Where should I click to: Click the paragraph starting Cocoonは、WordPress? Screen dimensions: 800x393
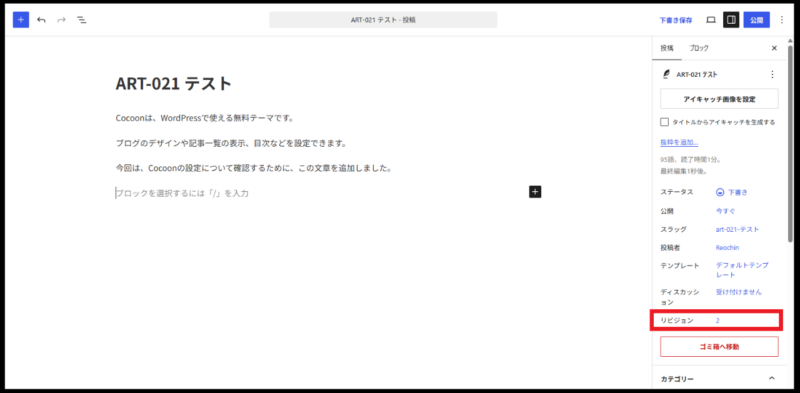click(x=205, y=118)
